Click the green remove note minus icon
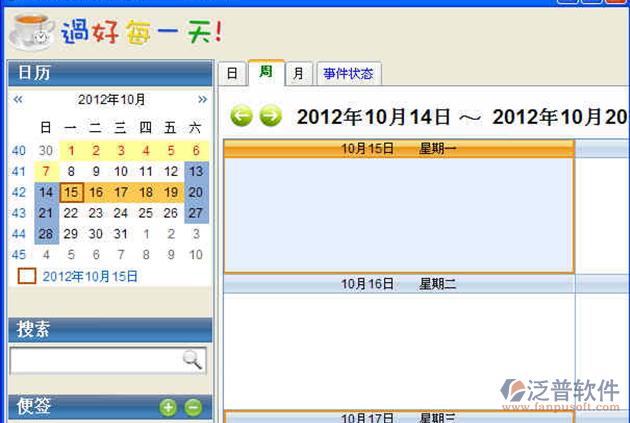Screen dimensions: 630x423 (x=193, y=407)
